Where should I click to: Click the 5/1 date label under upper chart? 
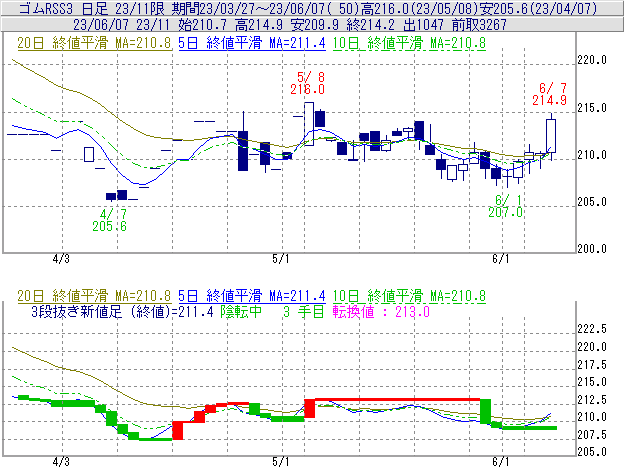tap(281, 259)
